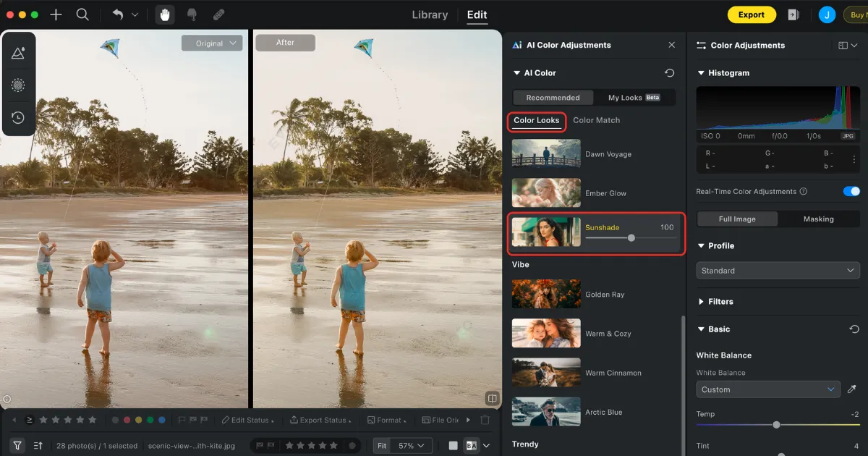Viewport: 868px width, 456px height.
Task: Apply the Golden Ray look thumbnail
Action: coord(546,295)
